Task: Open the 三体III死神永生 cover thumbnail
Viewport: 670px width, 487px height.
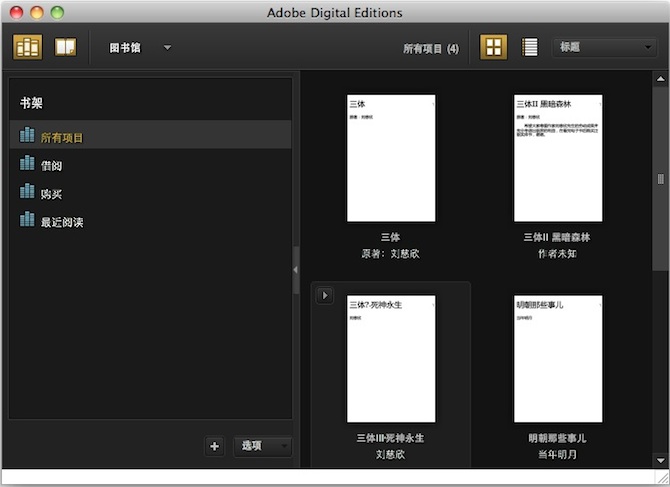Action: pos(391,359)
